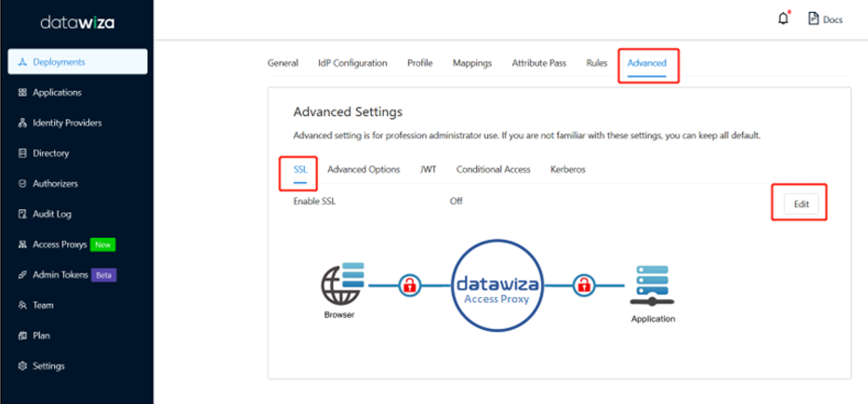Click the Enable SSL label
The image size is (868, 404).
point(314,201)
